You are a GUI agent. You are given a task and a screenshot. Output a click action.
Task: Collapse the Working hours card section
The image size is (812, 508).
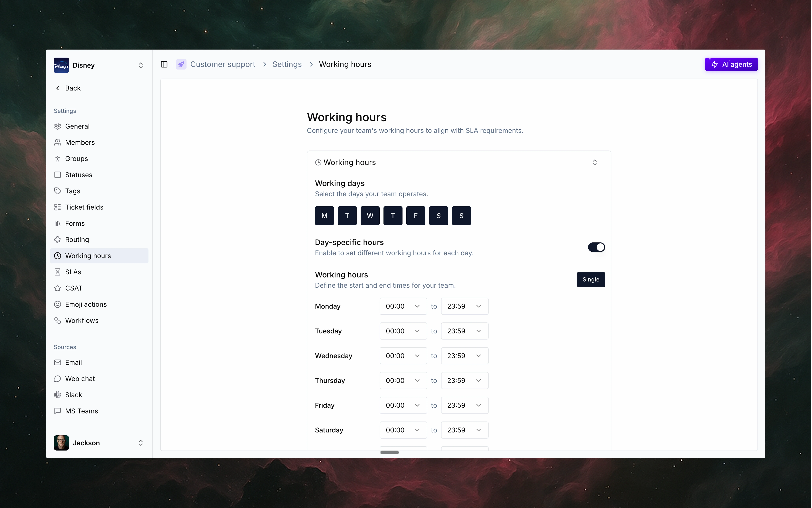pos(595,163)
